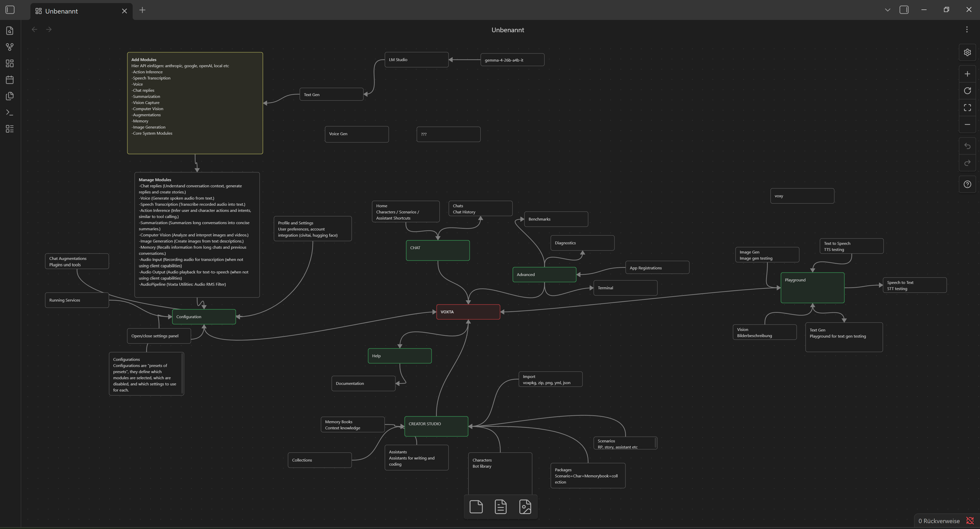Zoom in on the canvas
The width and height of the screenshot is (980, 529).
coord(967,74)
